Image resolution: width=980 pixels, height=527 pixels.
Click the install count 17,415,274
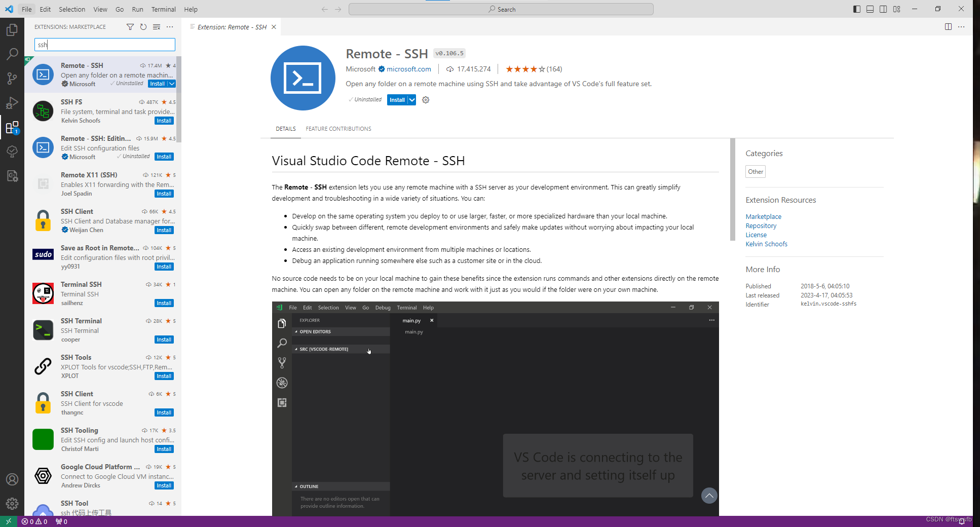tap(468, 69)
